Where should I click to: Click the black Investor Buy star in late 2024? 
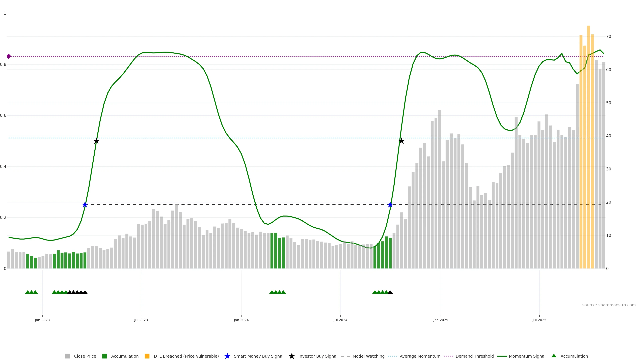[x=401, y=141]
